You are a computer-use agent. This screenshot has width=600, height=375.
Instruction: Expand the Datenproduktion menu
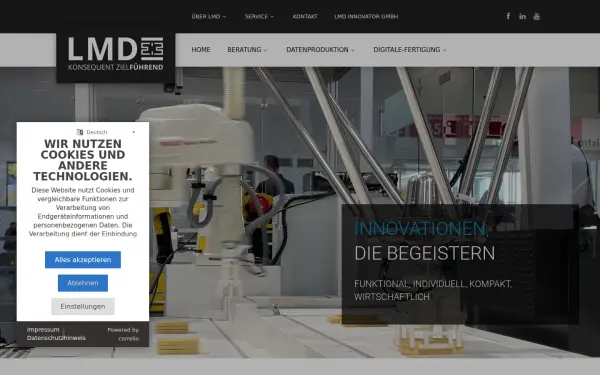(320, 50)
